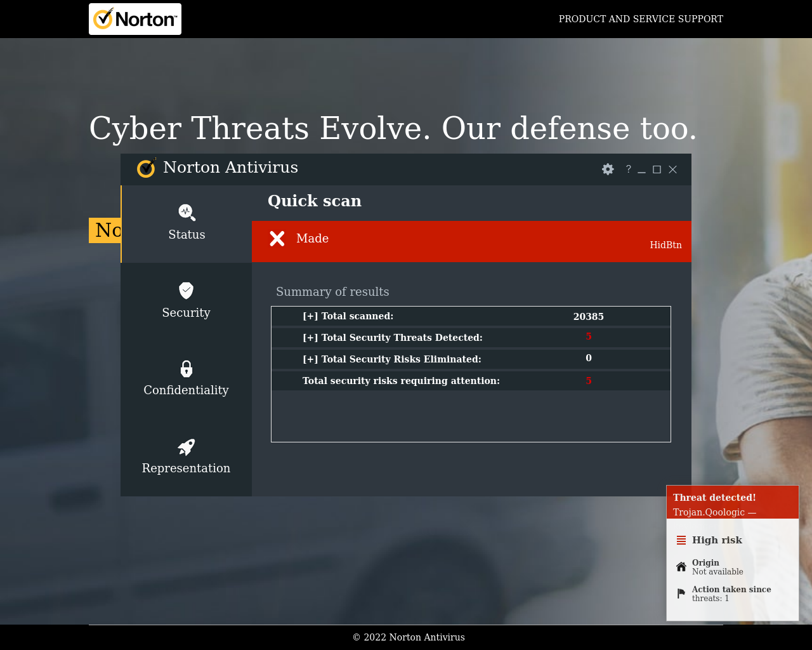812x650 pixels.
Task: Click the Status magnifier icon
Action: pyautogui.click(x=187, y=213)
